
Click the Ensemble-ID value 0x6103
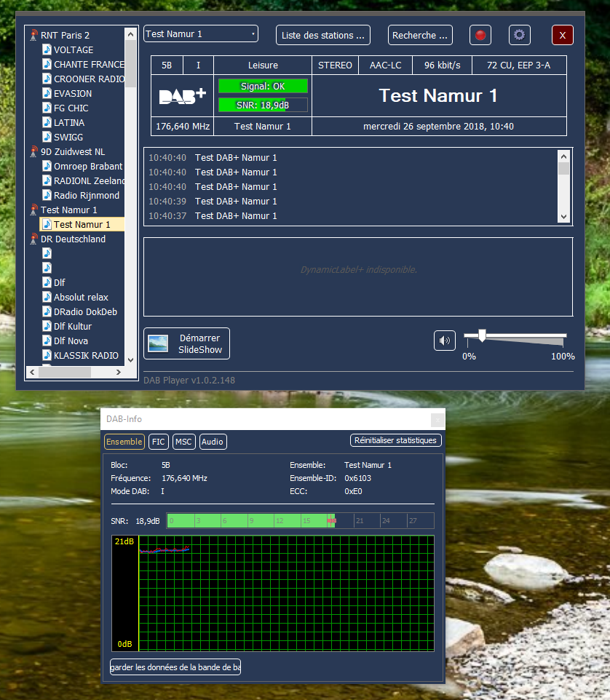pyautogui.click(x=357, y=478)
